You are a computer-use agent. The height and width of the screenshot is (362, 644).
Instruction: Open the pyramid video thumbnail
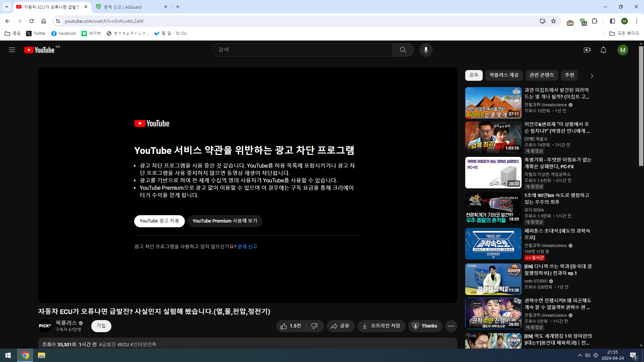tap(493, 103)
